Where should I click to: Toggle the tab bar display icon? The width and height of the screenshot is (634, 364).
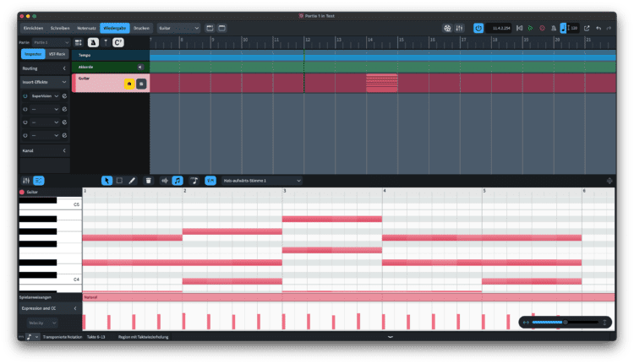pos(210,28)
